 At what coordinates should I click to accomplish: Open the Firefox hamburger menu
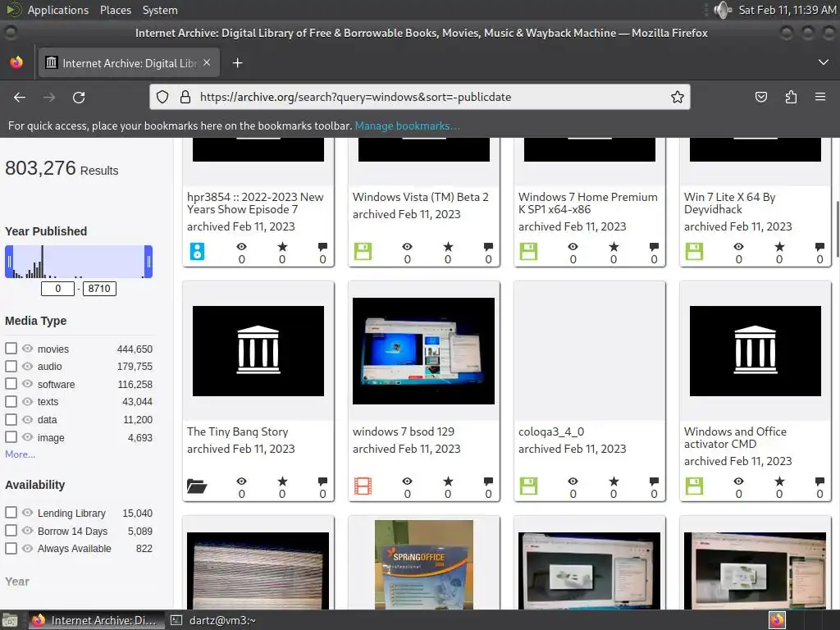click(820, 97)
